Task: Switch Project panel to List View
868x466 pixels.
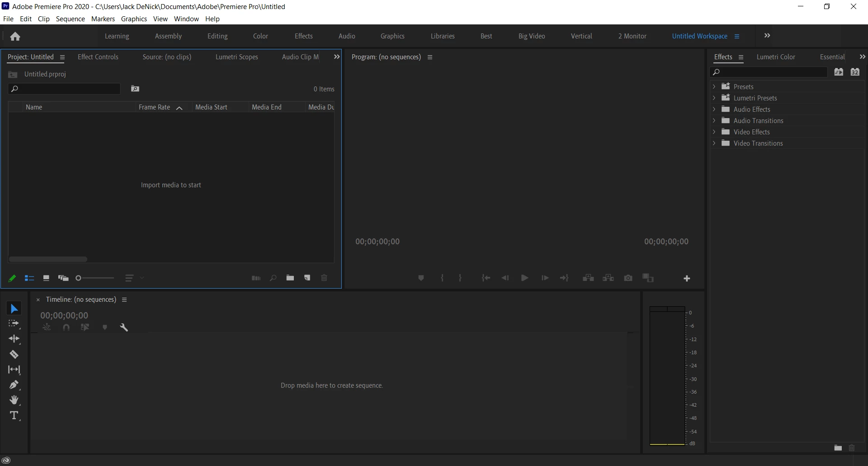Action: point(29,278)
